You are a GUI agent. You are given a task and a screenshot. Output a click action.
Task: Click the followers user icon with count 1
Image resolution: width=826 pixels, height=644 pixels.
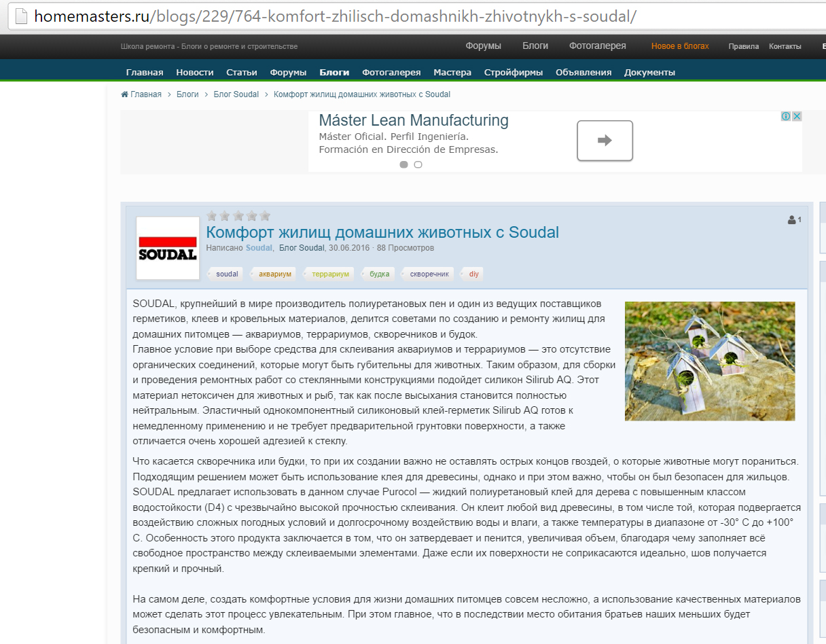(x=791, y=219)
